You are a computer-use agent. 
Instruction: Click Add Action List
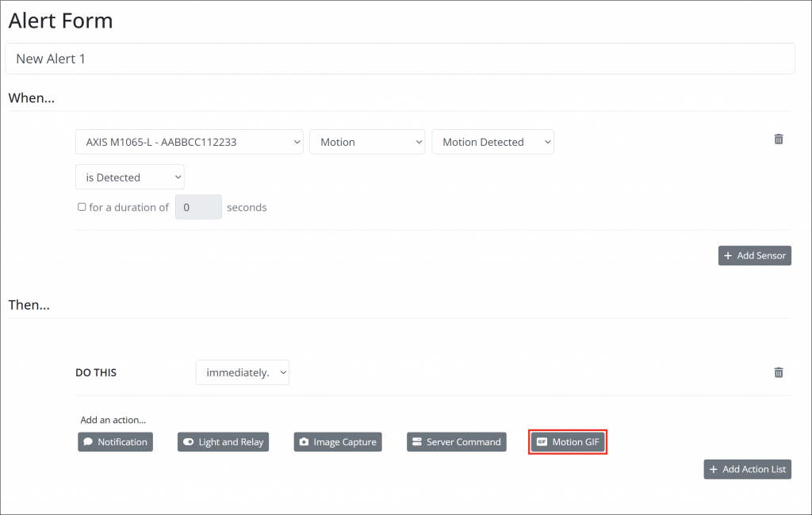[747, 469]
